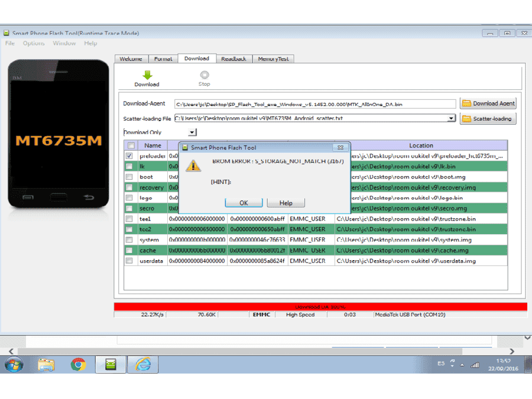The image size is (532, 399).
Task: Toggle the select-all checkbox in Name header
Action: (131, 145)
